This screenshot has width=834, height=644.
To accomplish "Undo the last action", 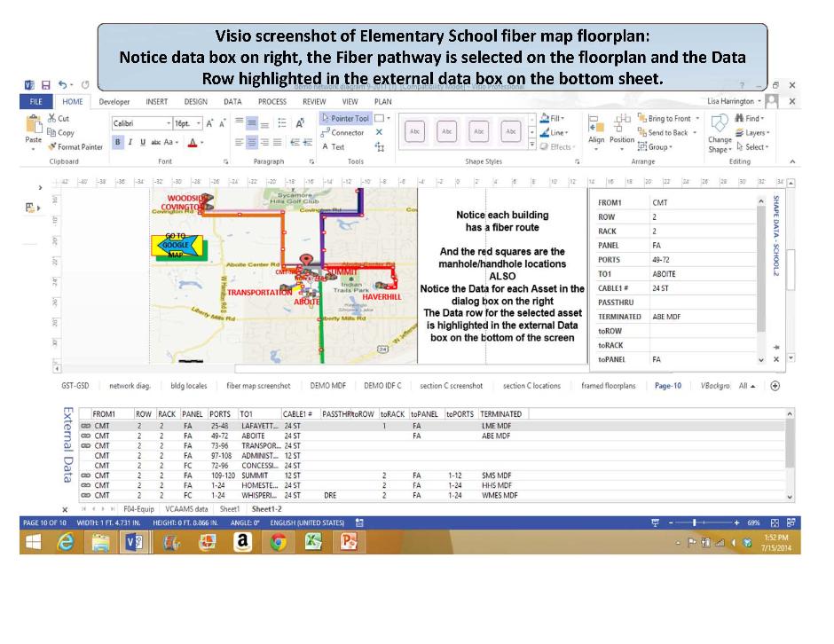I will click(x=63, y=85).
